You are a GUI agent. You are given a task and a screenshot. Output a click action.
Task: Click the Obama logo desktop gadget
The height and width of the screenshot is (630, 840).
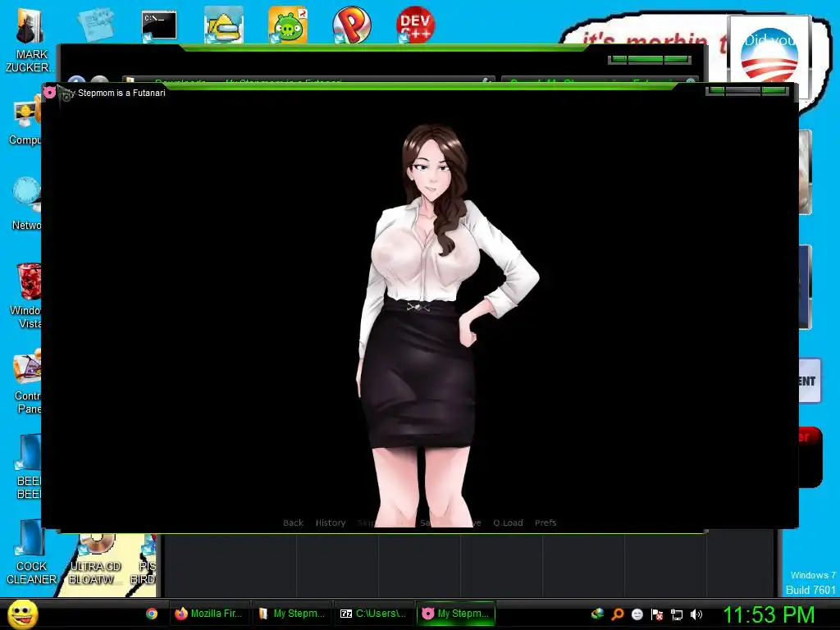[769, 56]
